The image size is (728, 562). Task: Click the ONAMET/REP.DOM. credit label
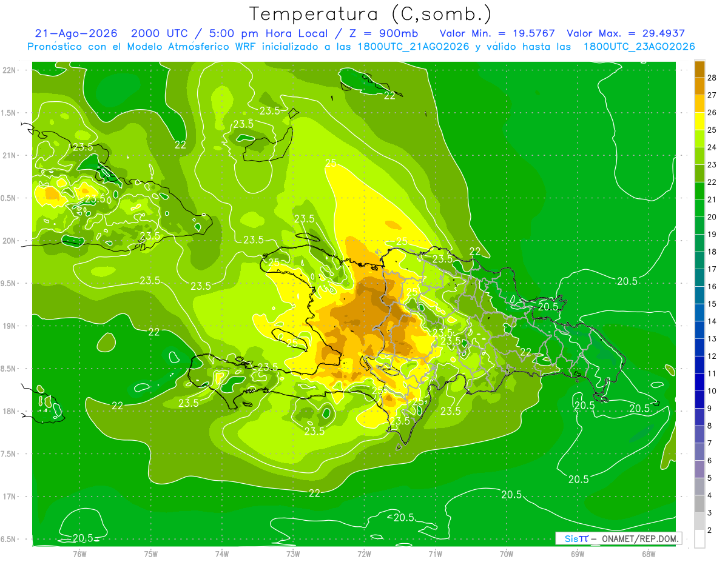click(x=641, y=538)
